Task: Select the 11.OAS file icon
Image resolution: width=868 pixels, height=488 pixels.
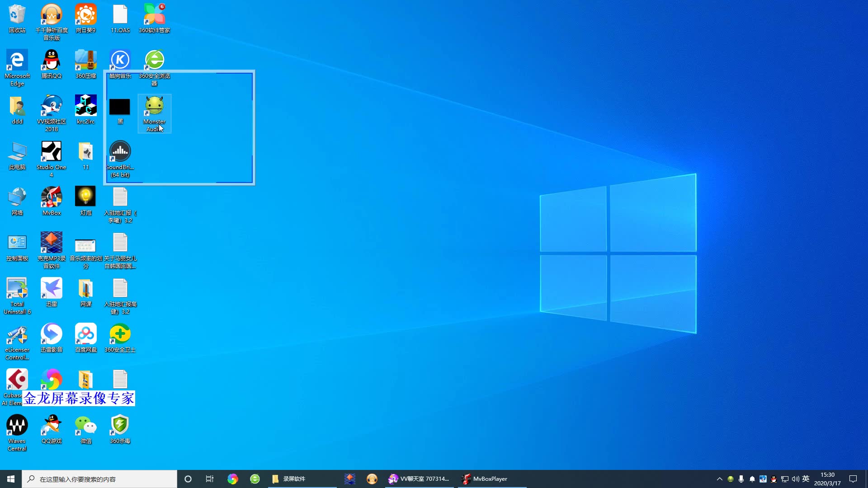Action: pyautogui.click(x=120, y=19)
